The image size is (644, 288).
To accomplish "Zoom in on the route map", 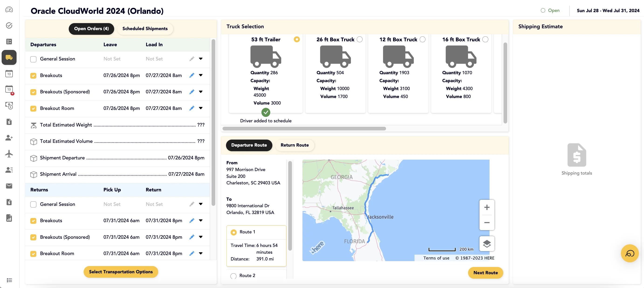I will [x=487, y=208].
